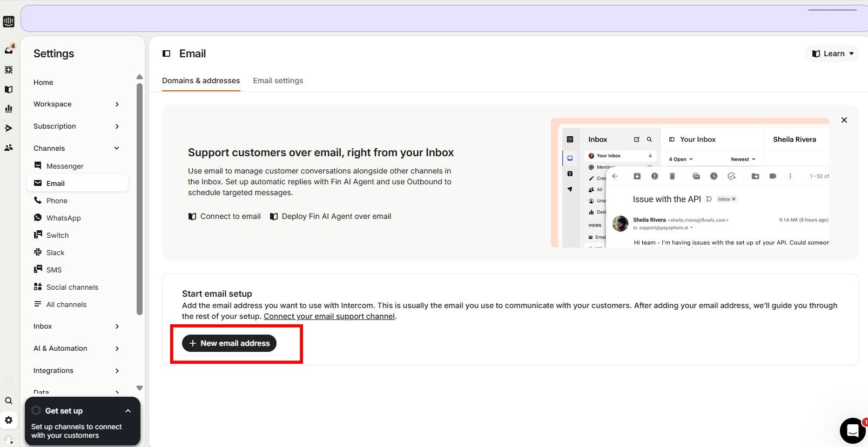Collapse the Get set up panel
This screenshot has height=447, width=868.
pyautogui.click(x=128, y=411)
